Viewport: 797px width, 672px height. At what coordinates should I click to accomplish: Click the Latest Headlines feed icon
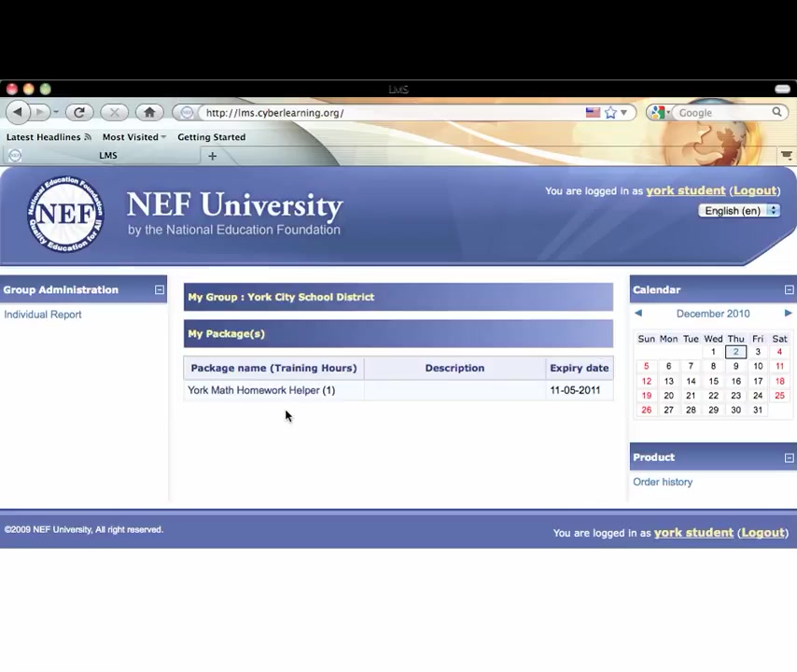(x=87, y=136)
